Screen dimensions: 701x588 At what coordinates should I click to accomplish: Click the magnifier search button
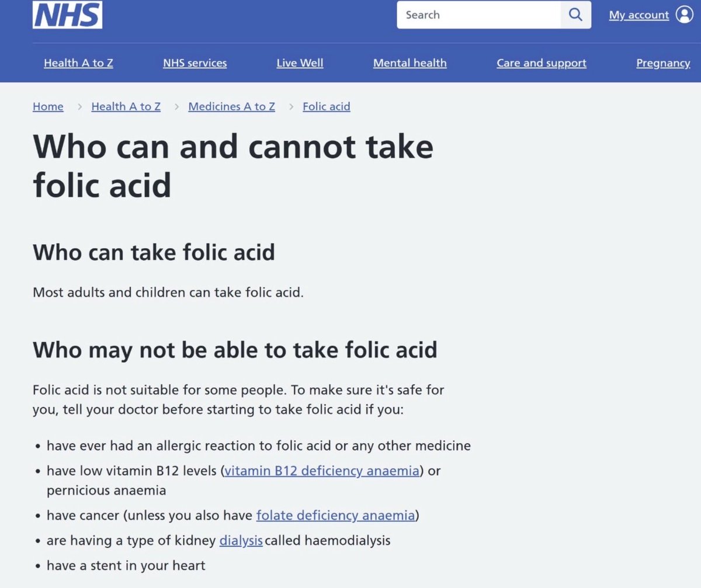tap(575, 15)
